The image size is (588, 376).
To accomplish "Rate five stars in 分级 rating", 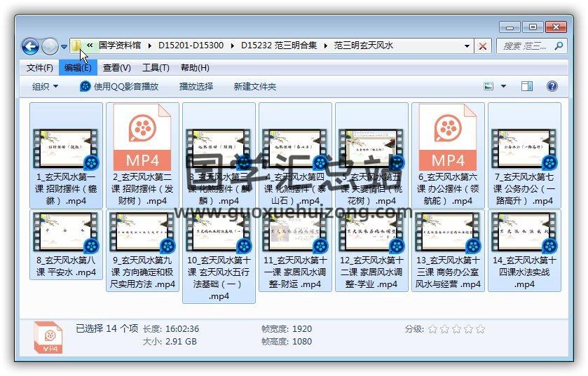I will point(480,329).
